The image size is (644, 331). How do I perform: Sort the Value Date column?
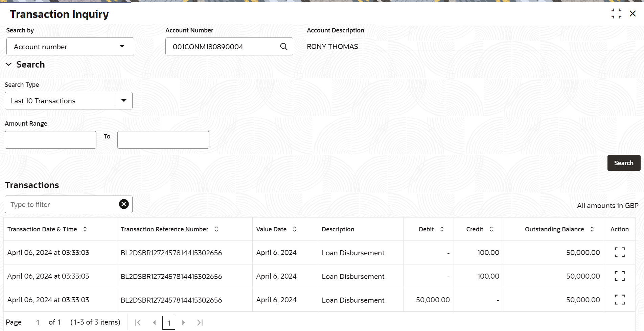click(x=295, y=229)
